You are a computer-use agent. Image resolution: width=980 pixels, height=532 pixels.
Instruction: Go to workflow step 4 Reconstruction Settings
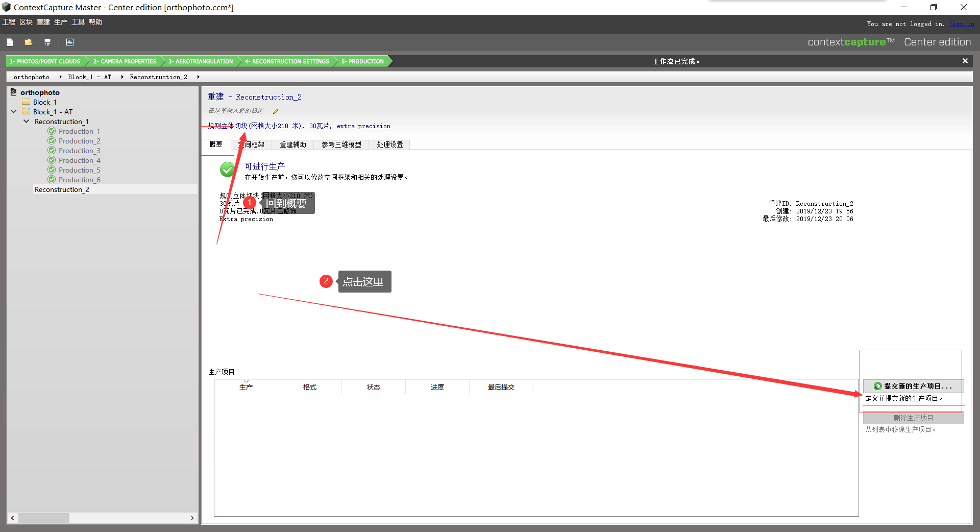click(287, 61)
